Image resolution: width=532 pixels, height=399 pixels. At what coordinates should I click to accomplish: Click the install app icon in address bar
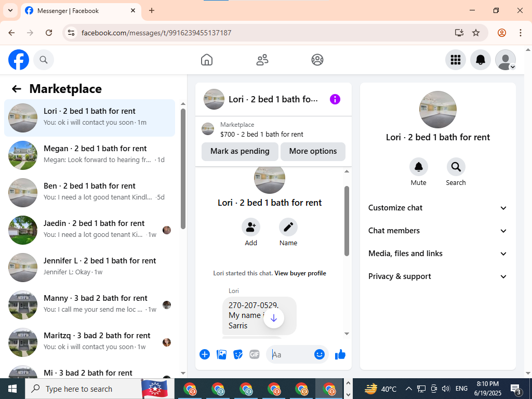(459, 33)
